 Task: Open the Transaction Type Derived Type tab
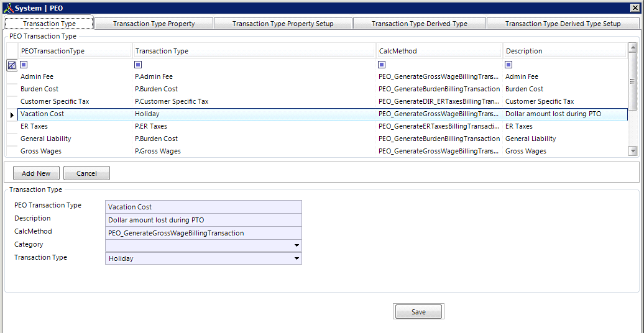pos(419,24)
